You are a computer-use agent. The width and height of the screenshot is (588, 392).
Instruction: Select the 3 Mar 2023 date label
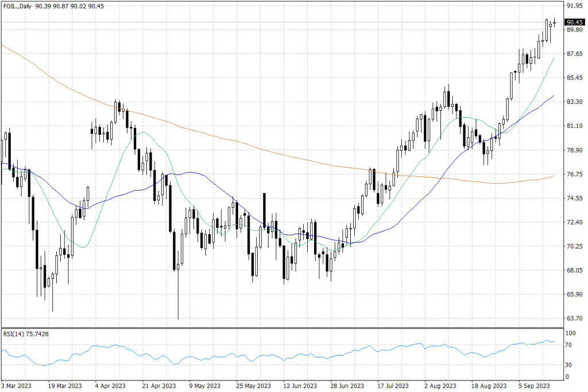18,386
